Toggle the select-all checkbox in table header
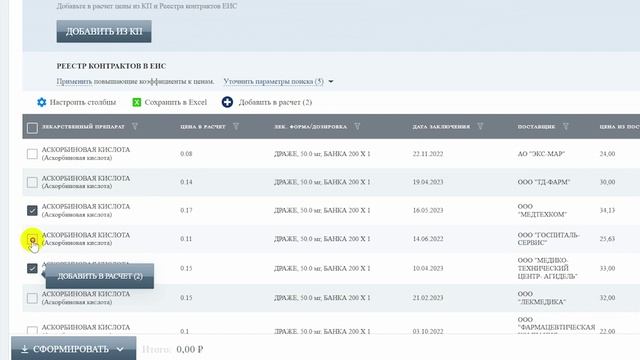Screen dimensions: 640x360 coord(32,128)
